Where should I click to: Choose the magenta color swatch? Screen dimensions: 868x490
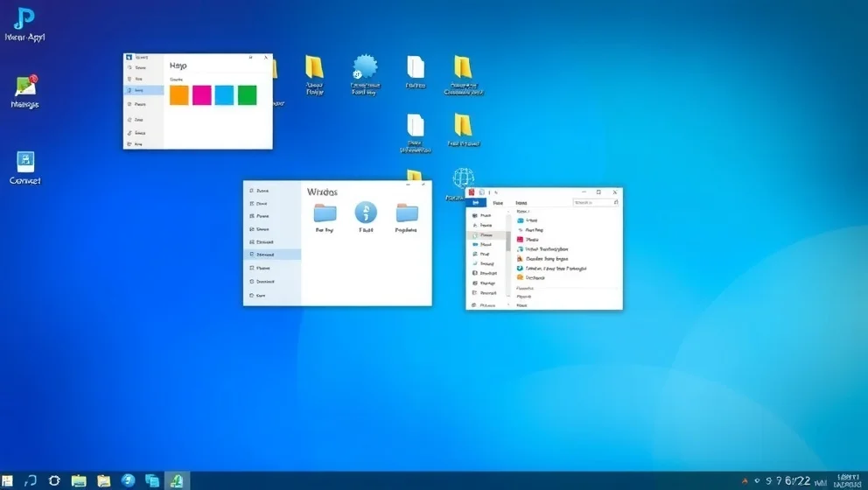coord(202,95)
